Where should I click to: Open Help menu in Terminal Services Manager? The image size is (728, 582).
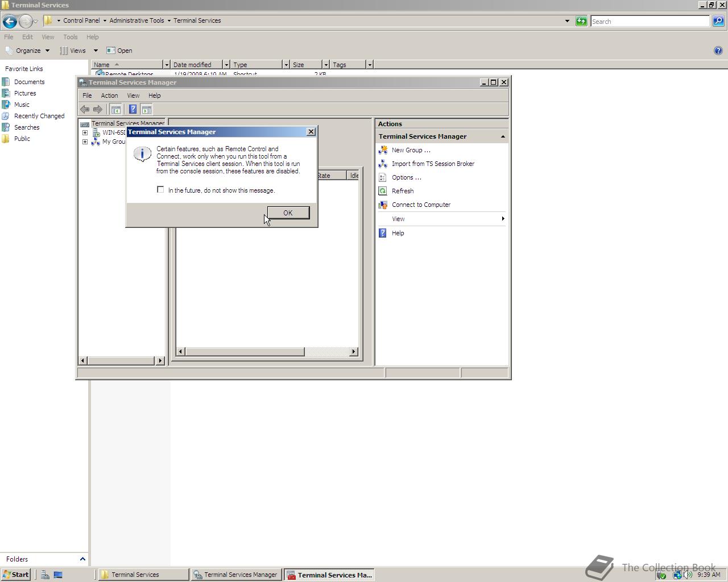pos(154,95)
